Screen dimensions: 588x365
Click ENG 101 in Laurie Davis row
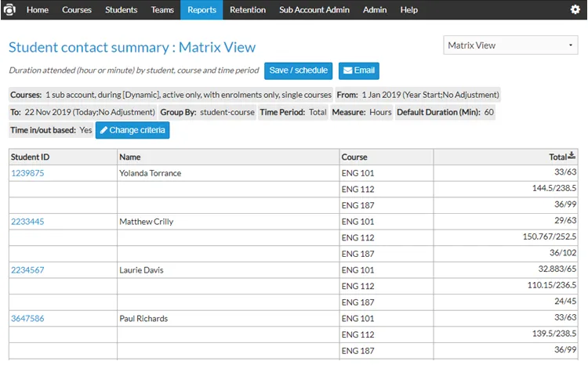[x=358, y=269]
